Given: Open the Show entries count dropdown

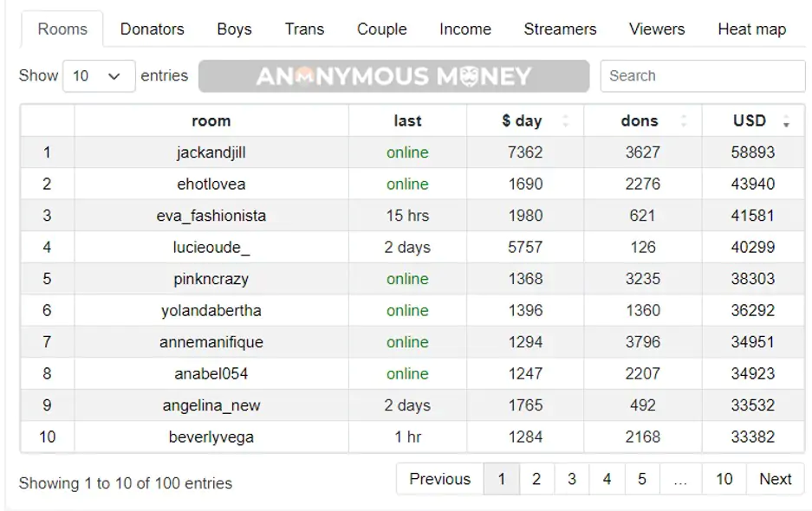Looking at the screenshot, I should 99,76.
